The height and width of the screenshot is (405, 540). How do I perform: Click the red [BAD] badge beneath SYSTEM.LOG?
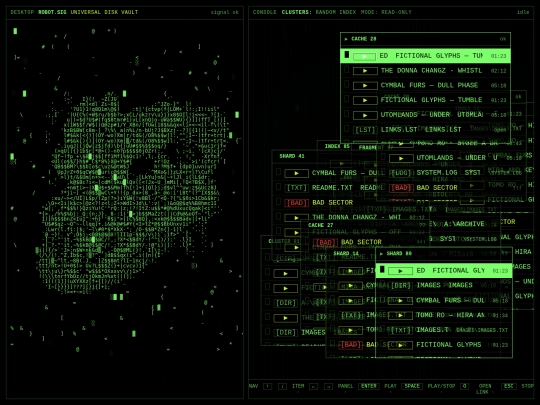pos(401,188)
